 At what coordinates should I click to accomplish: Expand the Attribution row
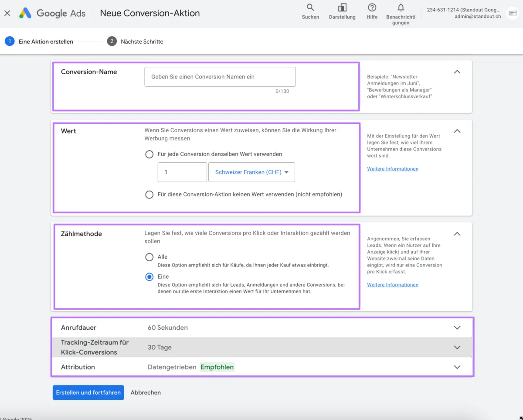click(457, 367)
